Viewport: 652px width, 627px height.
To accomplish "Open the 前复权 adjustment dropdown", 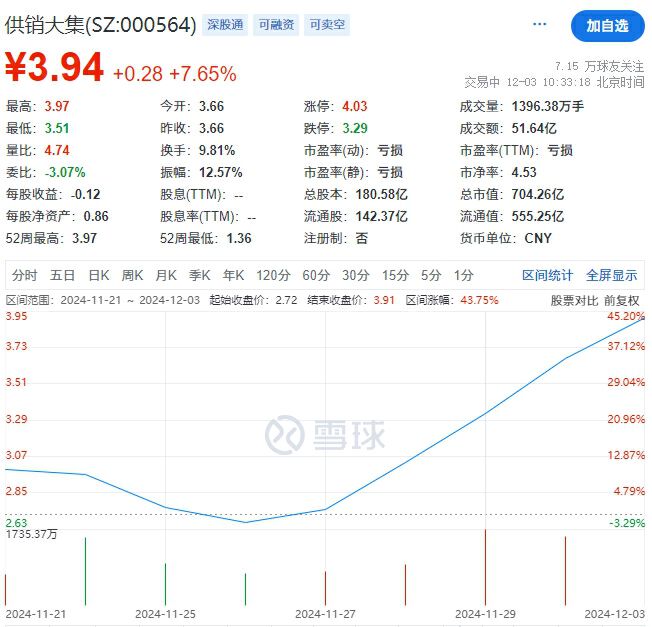I will click(622, 301).
